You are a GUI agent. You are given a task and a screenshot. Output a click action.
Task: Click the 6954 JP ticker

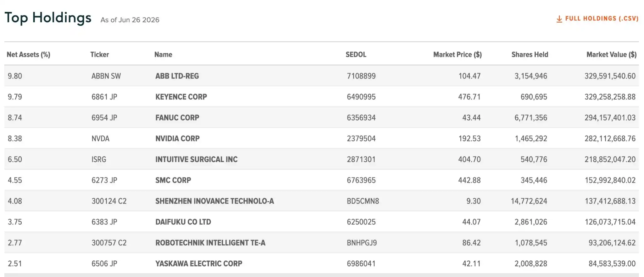pyautogui.click(x=104, y=118)
